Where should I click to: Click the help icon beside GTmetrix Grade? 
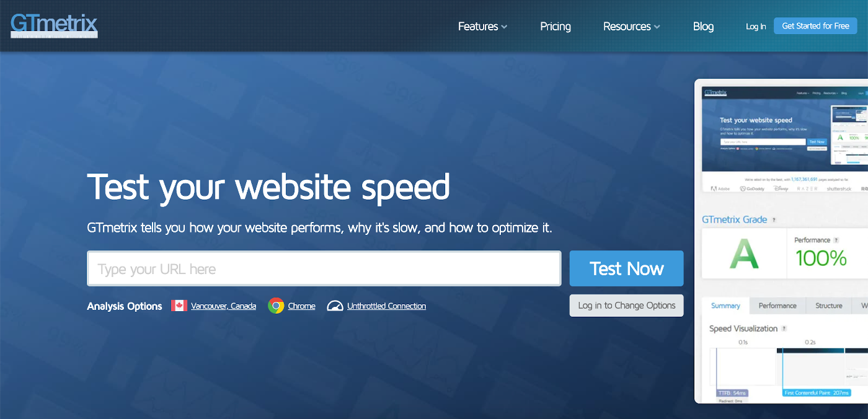pyautogui.click(x=774, y=220)
